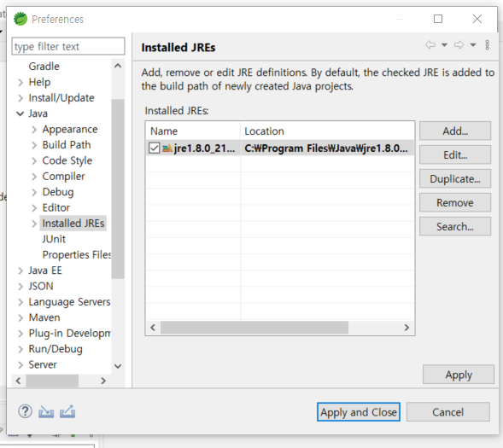
Task: Select Gradle in the preferences tree
Action: 44,67
